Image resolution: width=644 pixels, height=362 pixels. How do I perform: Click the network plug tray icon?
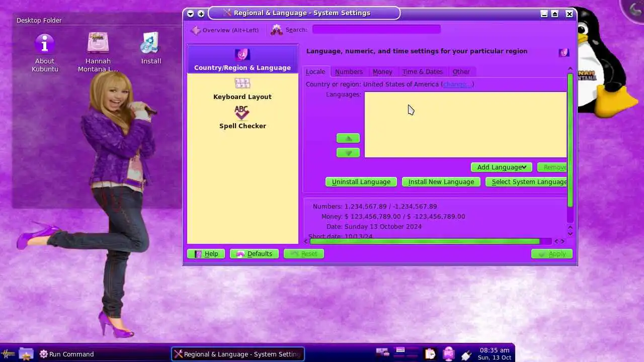pyautogui.click(x=466, y=355)
